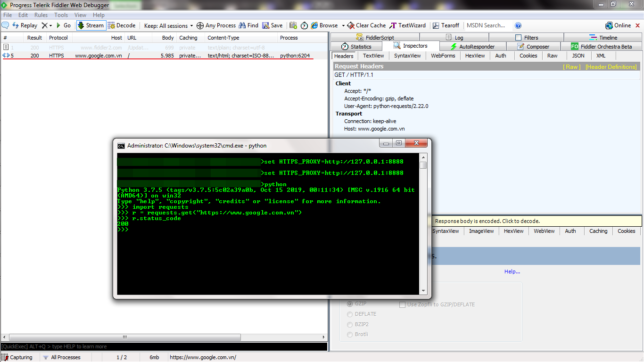Select the Brotli radio button
The image size is (644, 362).
pyautogui.click(x=350, y=335)
